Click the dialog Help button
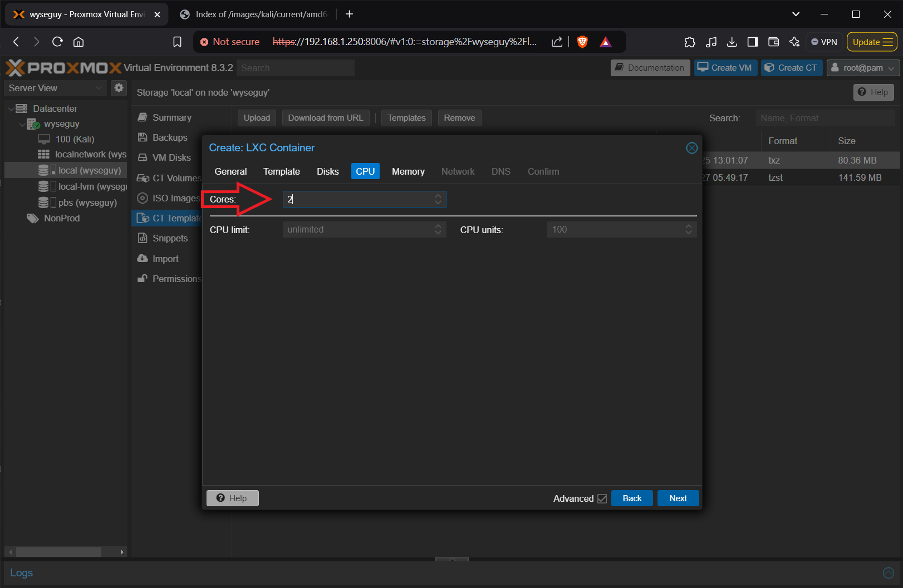 [x=232, y=498]
